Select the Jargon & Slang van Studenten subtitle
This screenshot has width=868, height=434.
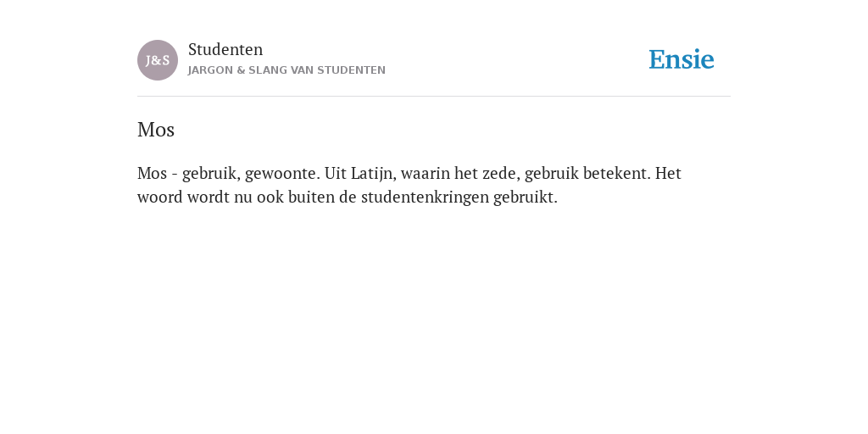pyautogui.click(x=287, y=70)
